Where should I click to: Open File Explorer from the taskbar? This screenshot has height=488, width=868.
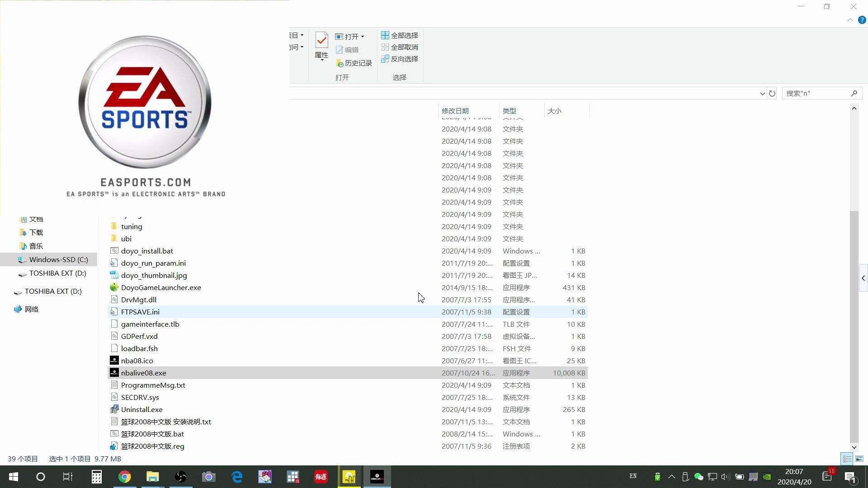153,477
